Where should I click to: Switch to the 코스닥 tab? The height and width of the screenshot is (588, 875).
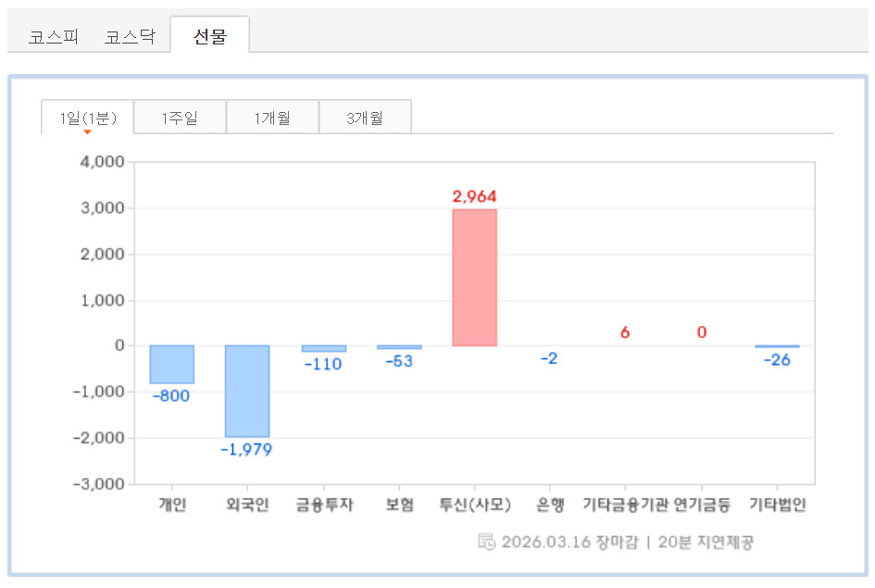[130, 37]
